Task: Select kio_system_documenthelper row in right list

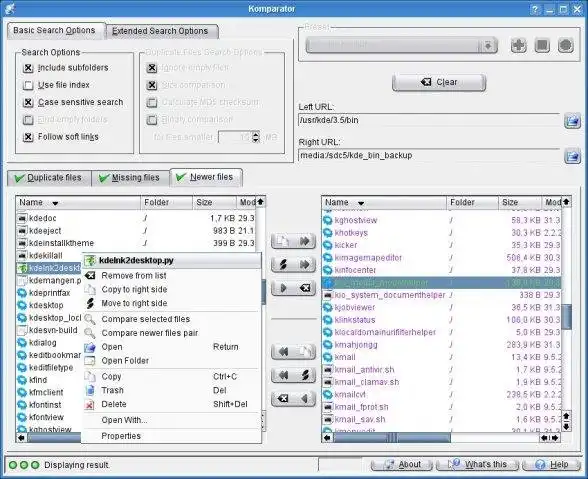Action: pos(441,295)
